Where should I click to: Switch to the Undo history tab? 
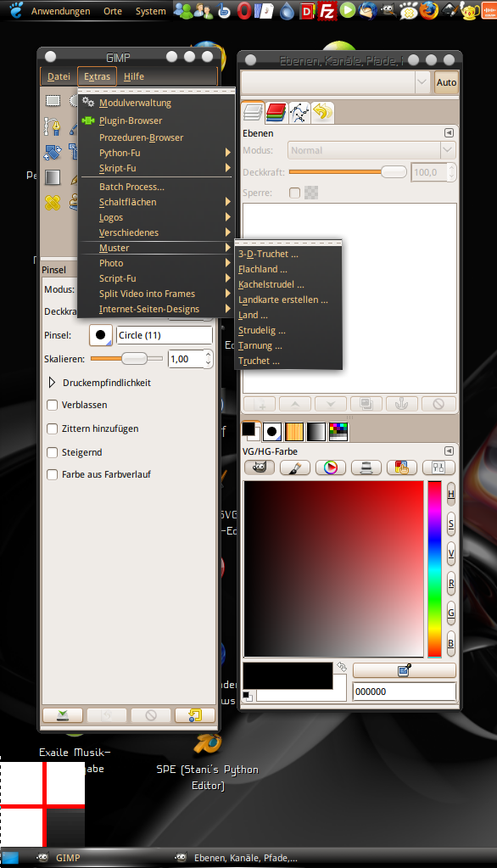click(x=322, y=112)
